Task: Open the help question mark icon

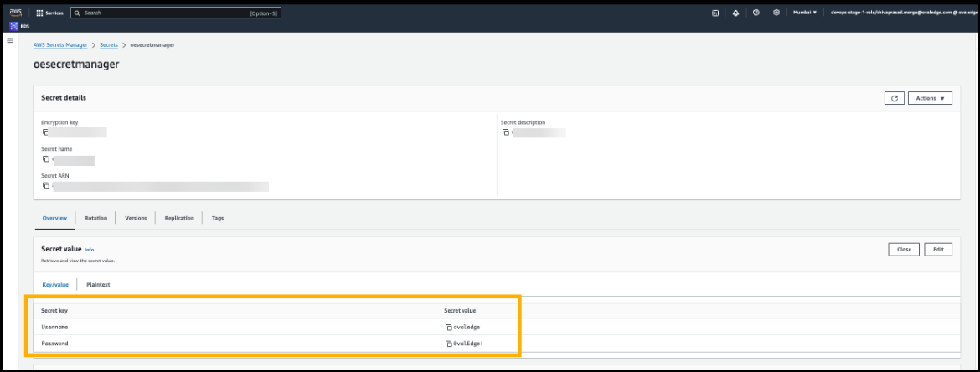Action: point(756,13)
